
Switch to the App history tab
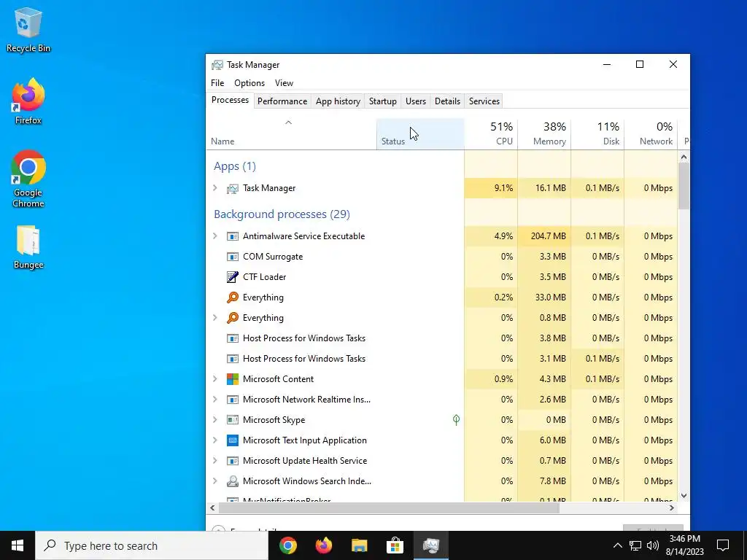(338, 101)
